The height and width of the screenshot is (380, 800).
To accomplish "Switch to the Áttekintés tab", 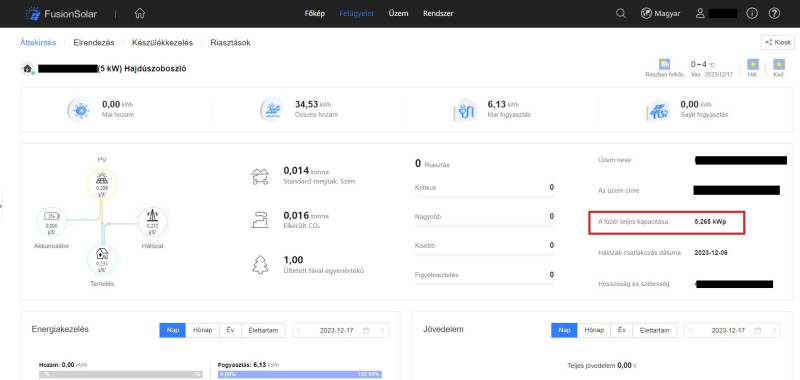I will [x=38, y=42].
